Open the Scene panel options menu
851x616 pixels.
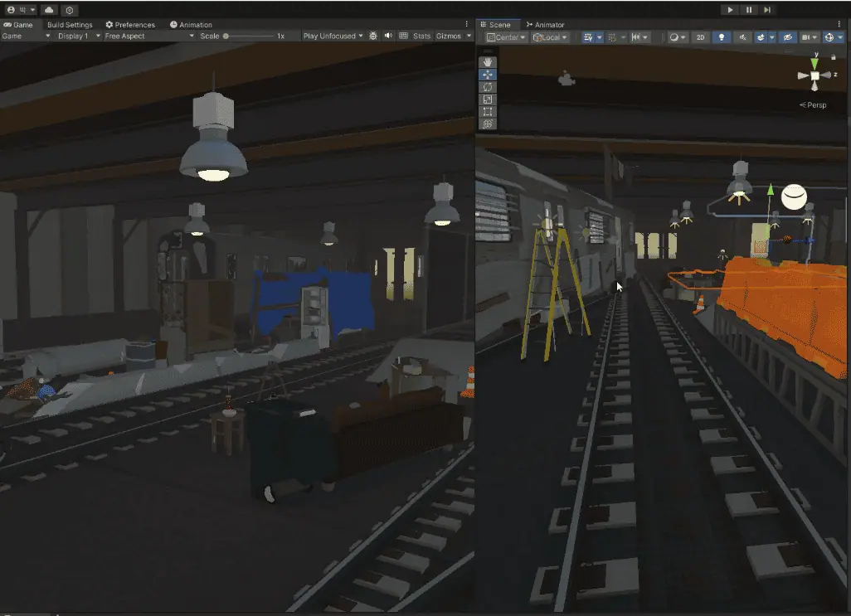point(839,24)
